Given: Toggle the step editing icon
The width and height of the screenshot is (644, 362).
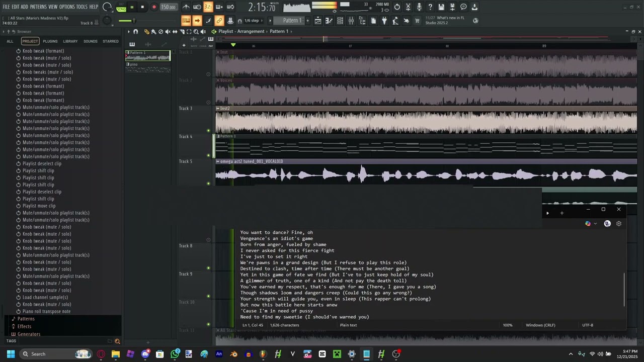Looking at the screenshot, I should 208,21.
